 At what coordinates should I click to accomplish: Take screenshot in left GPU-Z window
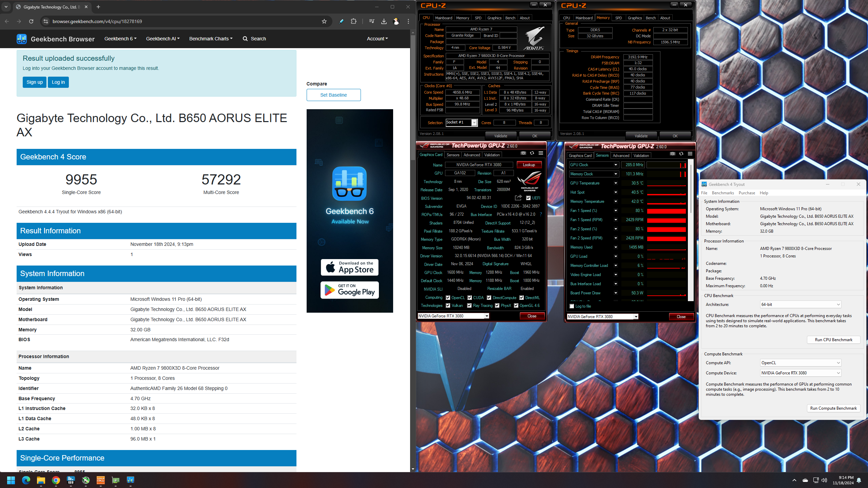(523, 153)
